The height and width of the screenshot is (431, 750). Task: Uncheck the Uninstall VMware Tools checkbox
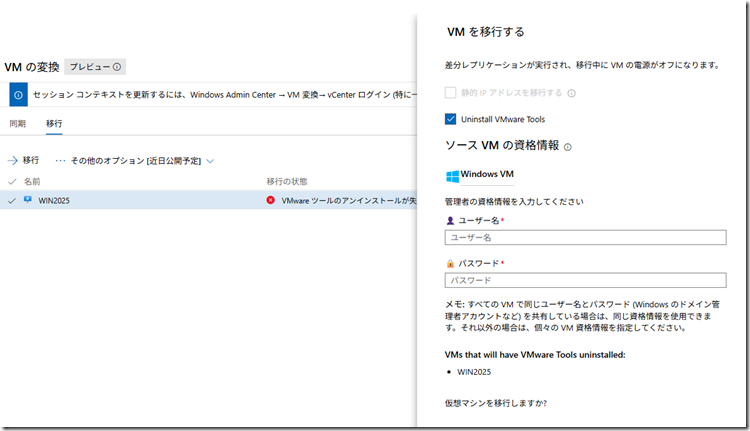coord(451,119)
